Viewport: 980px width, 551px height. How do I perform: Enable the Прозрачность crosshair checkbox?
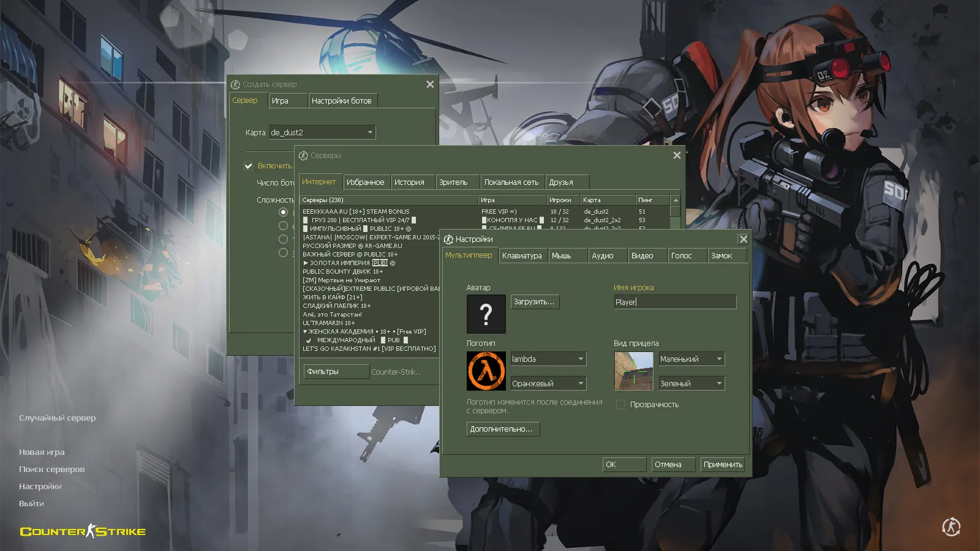[x=620, y=405]
